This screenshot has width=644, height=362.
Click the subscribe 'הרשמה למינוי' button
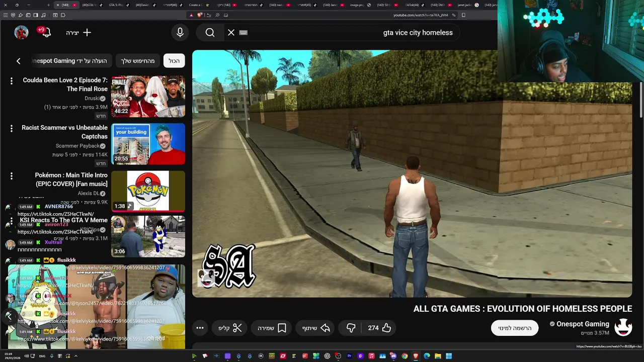515,328
